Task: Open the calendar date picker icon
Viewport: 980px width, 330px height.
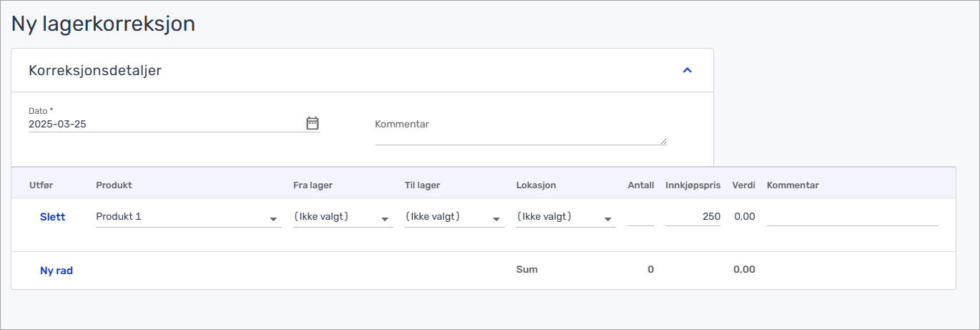Action: [312, 123]
